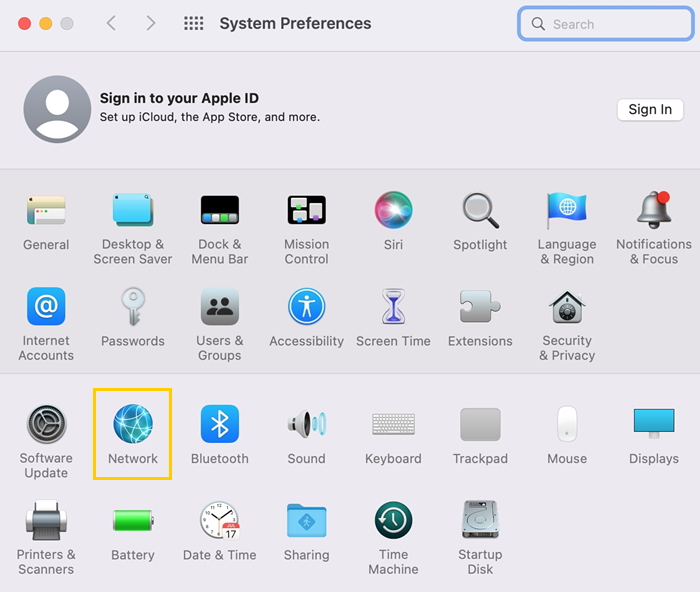700x592 pixels.
Task: Open Mission Control settings
Action: tap(306, 211)
